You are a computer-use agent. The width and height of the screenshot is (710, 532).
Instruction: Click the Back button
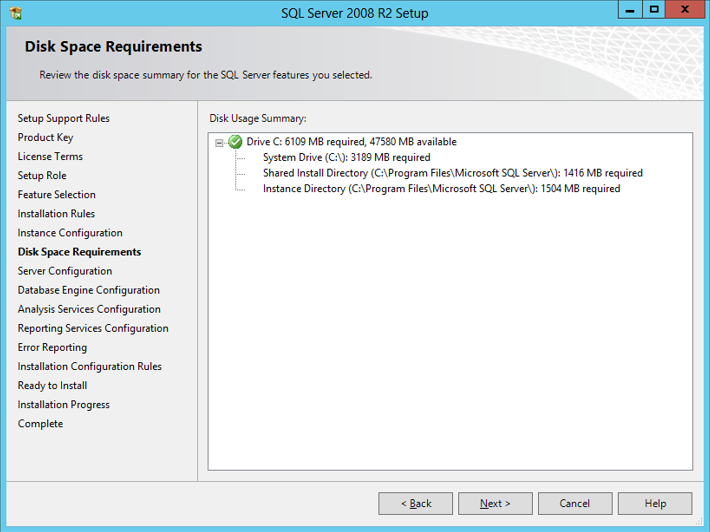coord(415,503)
